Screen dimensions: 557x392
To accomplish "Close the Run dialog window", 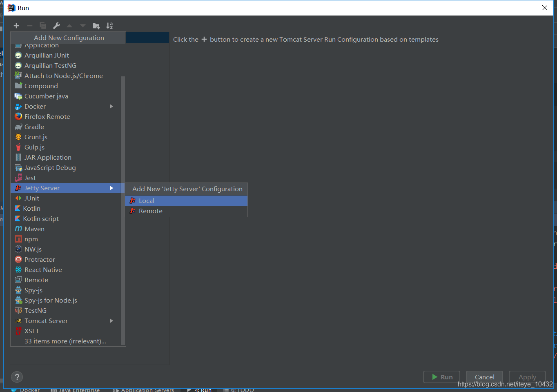I will coord(545,8).
